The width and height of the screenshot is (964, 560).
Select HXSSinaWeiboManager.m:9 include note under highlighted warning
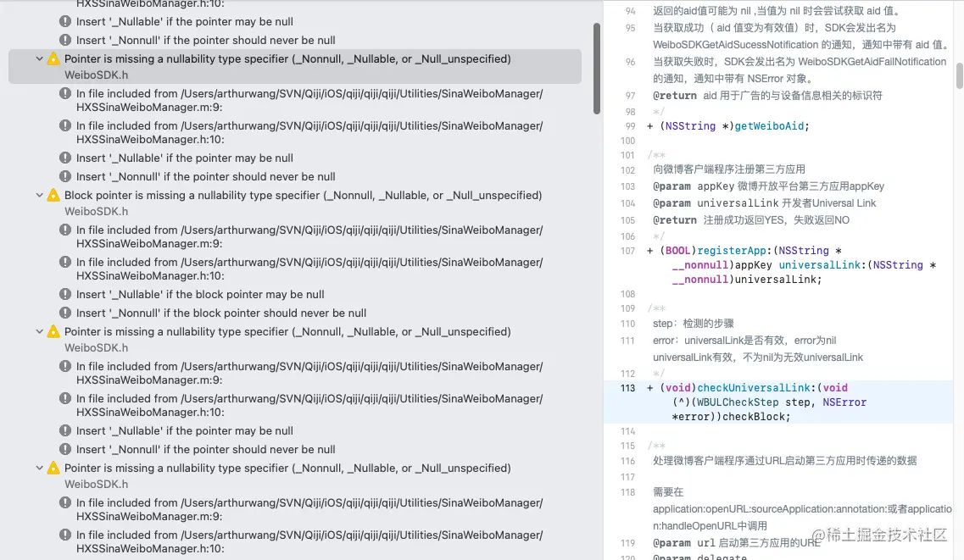[x=309, y=100]
